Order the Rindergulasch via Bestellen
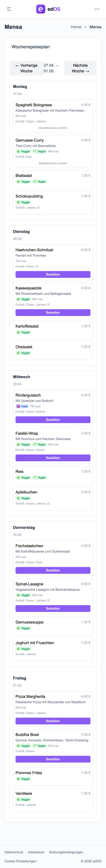Viewport: 106px width, 868px height. click(x=53, y=420)
